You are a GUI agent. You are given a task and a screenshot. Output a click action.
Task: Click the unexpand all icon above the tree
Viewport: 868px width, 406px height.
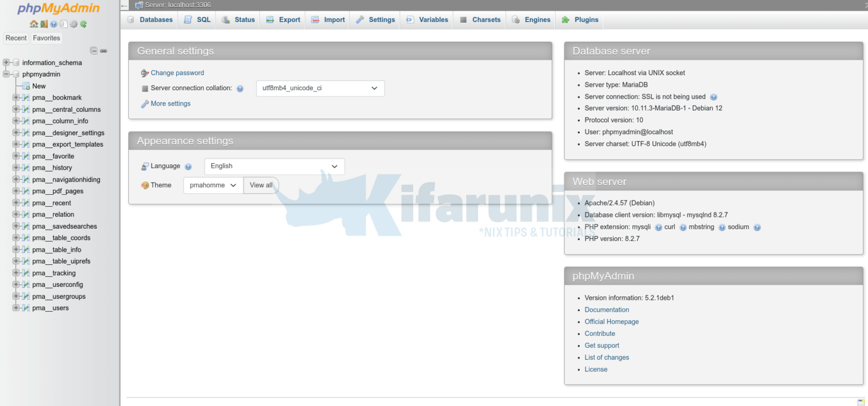(94, 50)
